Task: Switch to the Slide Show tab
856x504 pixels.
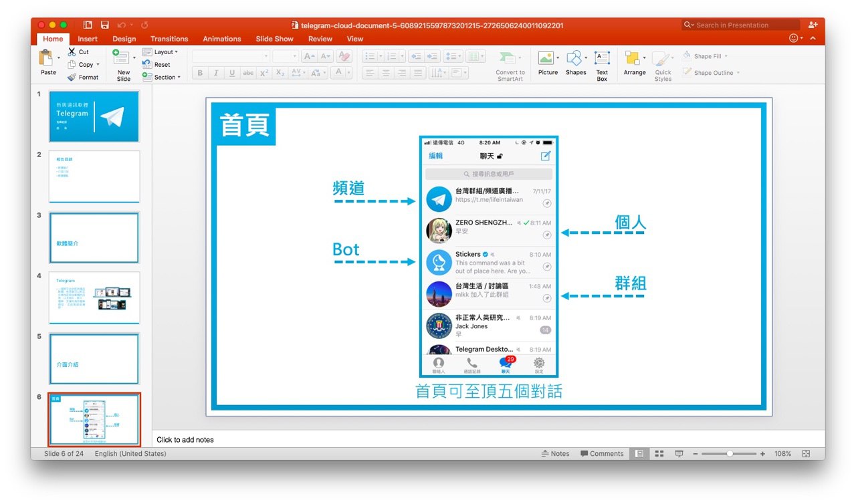Action: pos(274,39)
